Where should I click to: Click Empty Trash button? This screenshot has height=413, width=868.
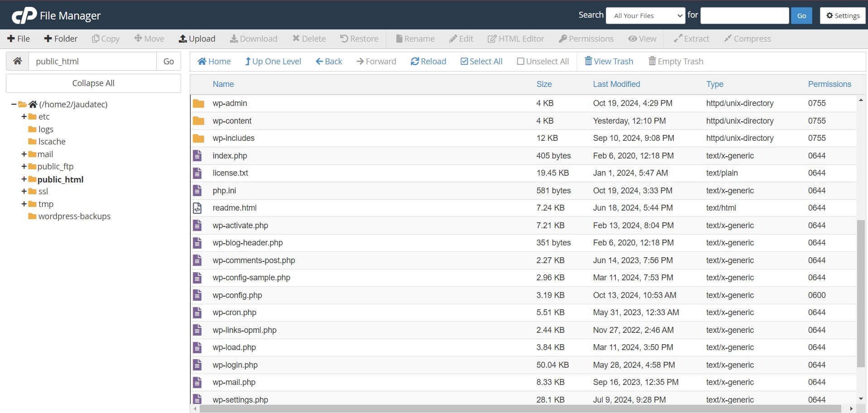(676, 61)
